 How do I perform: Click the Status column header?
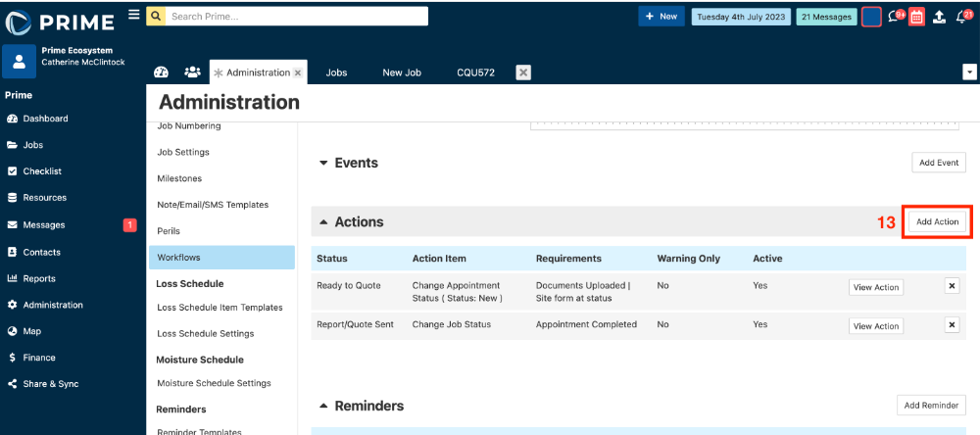pyautogui.click(x=332, y=259)
